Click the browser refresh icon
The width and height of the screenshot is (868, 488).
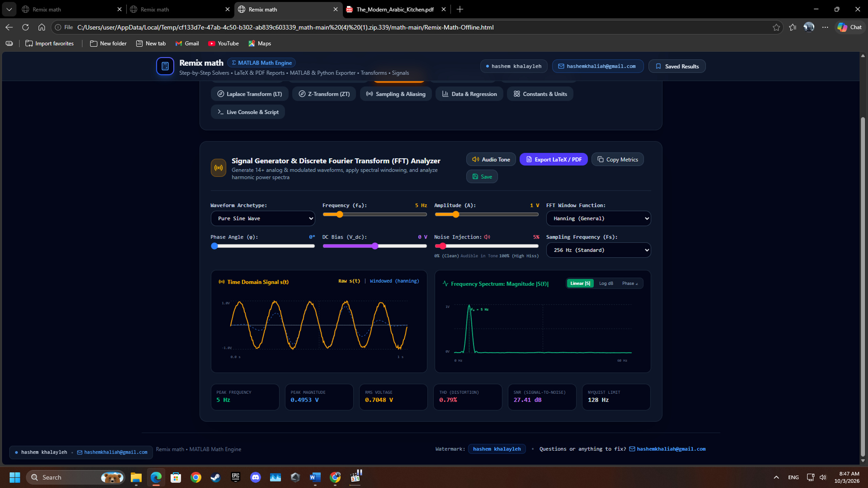(25, 27)
